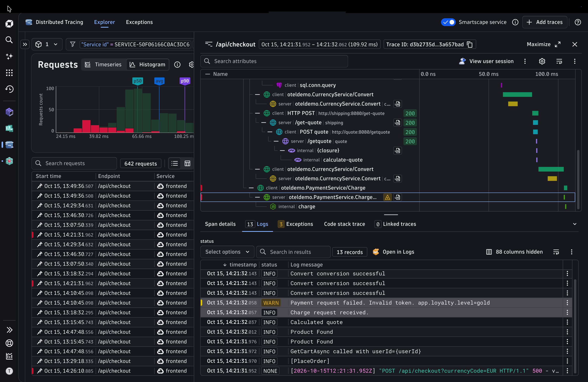588x382 pixels.
Task: Open log icon for {closure} span
Action: click(x=397, y=151)
